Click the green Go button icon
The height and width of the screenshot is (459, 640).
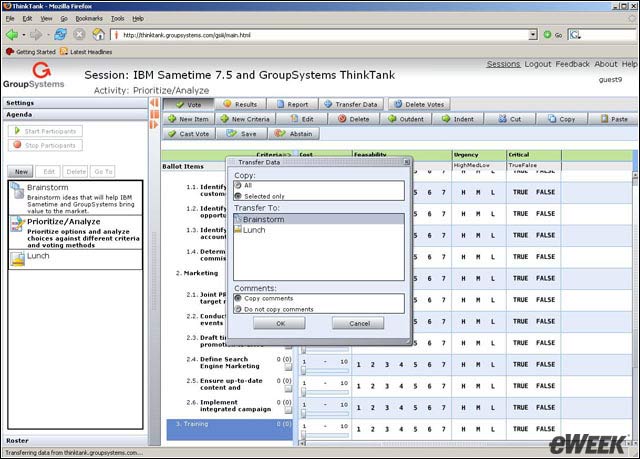pyautogui.click(x=547, y=35)
